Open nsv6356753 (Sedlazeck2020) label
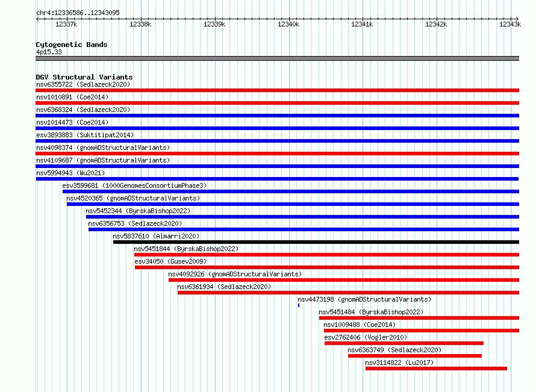Image resolution: width=536 pixels, height=392 pixels. tap(135, 223)
